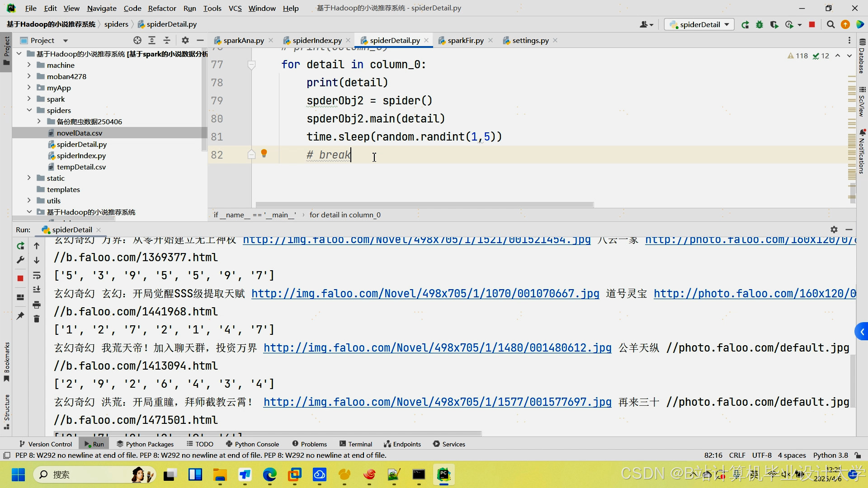
Task: Open the VCS menu
Action: tap(235, 8)
